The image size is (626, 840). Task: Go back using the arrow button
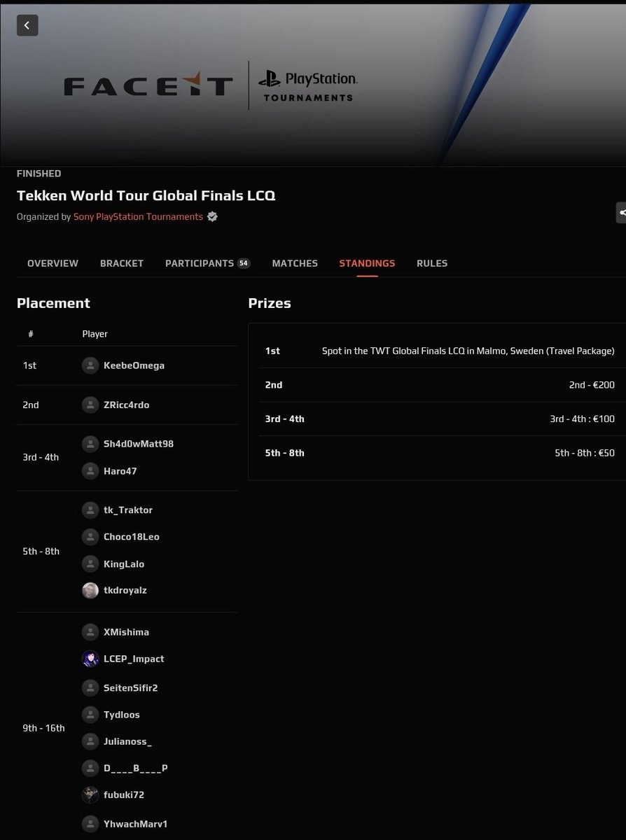[27, 25]
